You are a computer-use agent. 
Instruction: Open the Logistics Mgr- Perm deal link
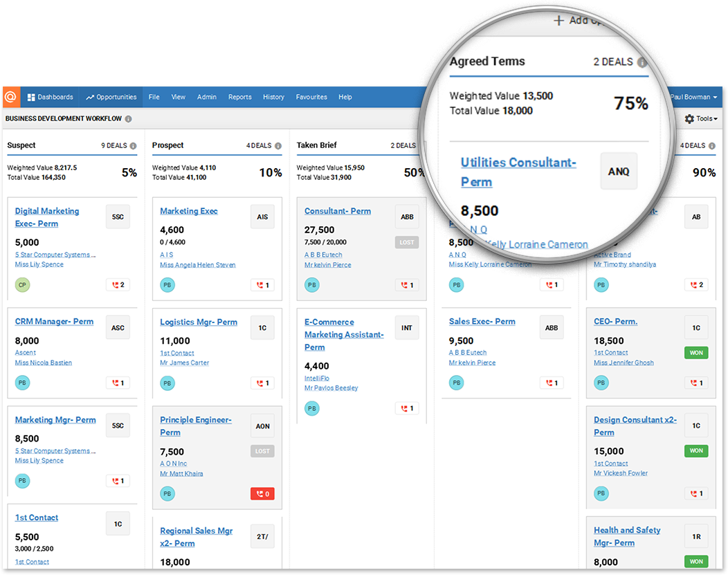click(198, 322)
